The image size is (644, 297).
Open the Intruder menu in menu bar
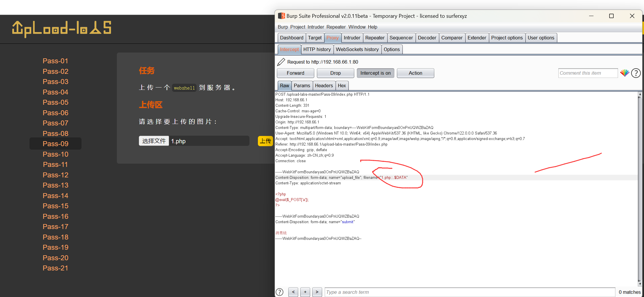click(x=316, y=27)
